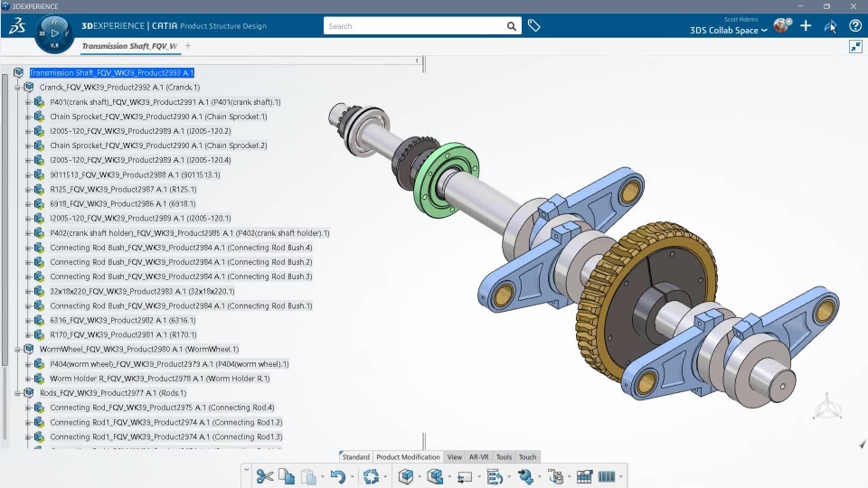Click the root product icon beside Transmission Shaft
This screenshot has height=488, width=868.
(19, 72)
